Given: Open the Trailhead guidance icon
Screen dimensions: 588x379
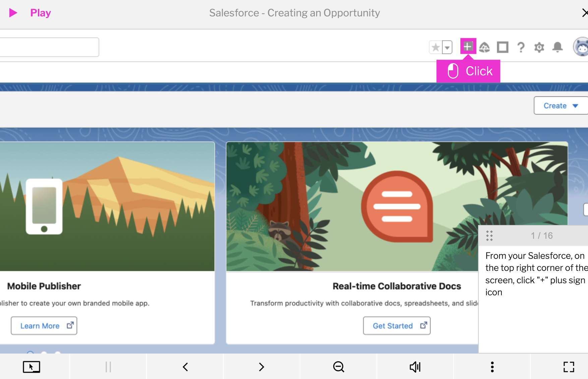Looking at the screenshot, I should pos(484,47).
